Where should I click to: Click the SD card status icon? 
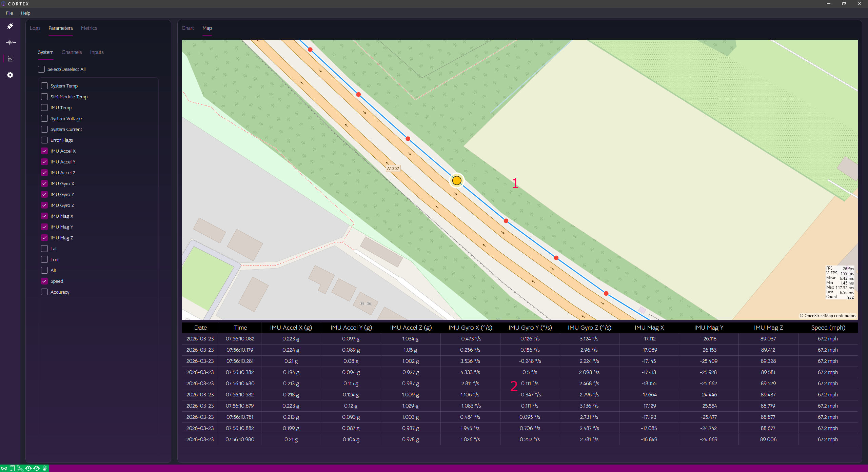click(x=12, y=468)
